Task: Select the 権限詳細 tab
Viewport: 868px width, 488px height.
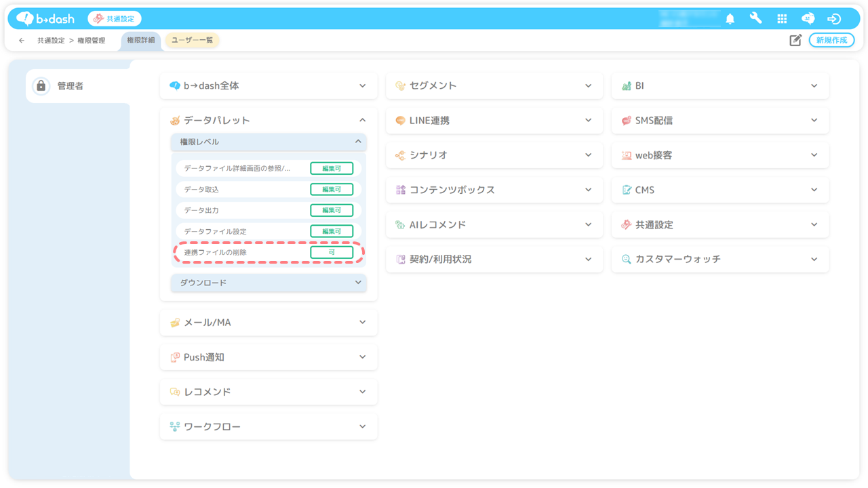Action: tap(141, 41)
